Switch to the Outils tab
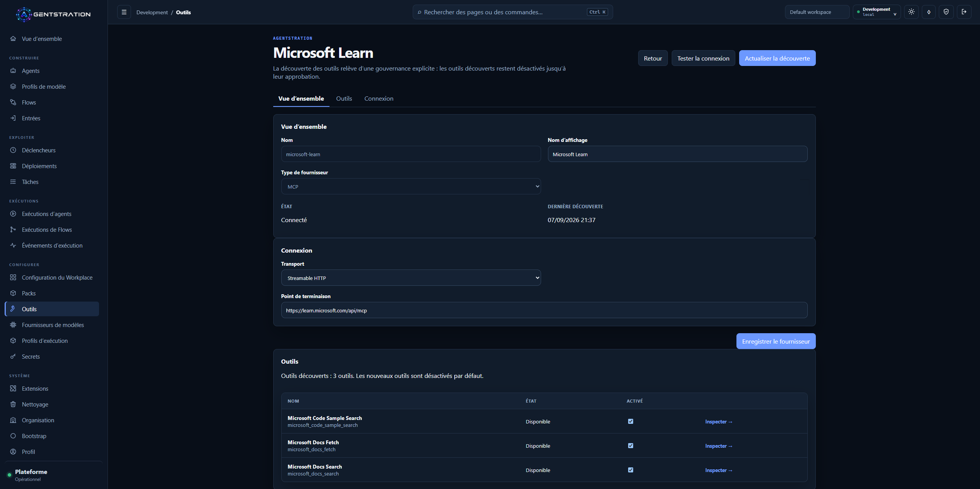The width and height of the screenshot is (980, 489). tap(344, 99)
